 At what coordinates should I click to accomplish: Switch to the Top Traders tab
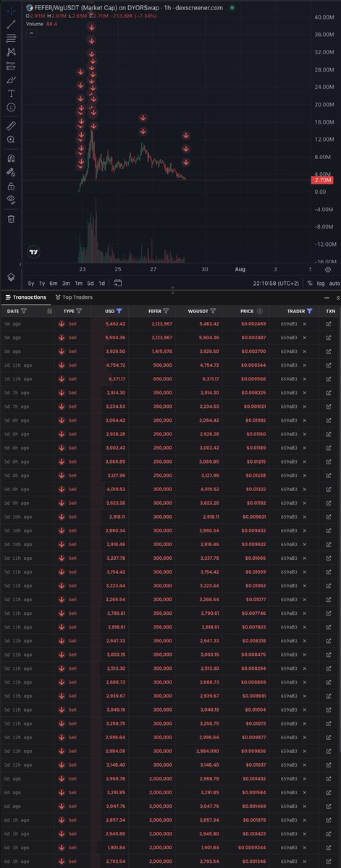[x=74, y=297]
